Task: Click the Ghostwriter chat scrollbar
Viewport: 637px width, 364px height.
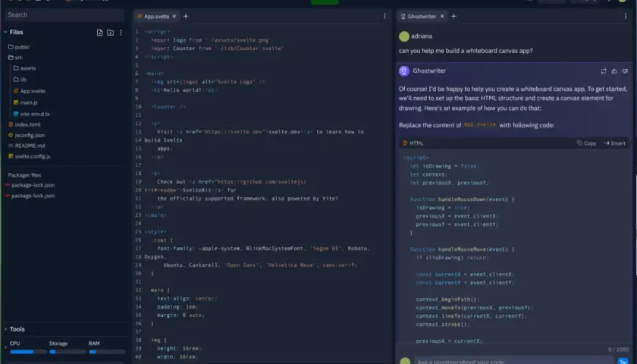Action: 635,225
